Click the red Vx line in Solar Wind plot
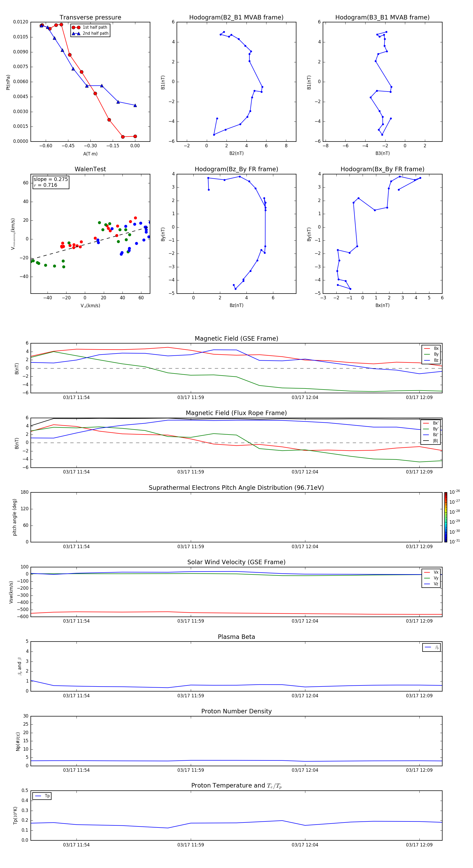Image resolution: width=473 pixels, height=868 pixels. (x=236, y=613)
